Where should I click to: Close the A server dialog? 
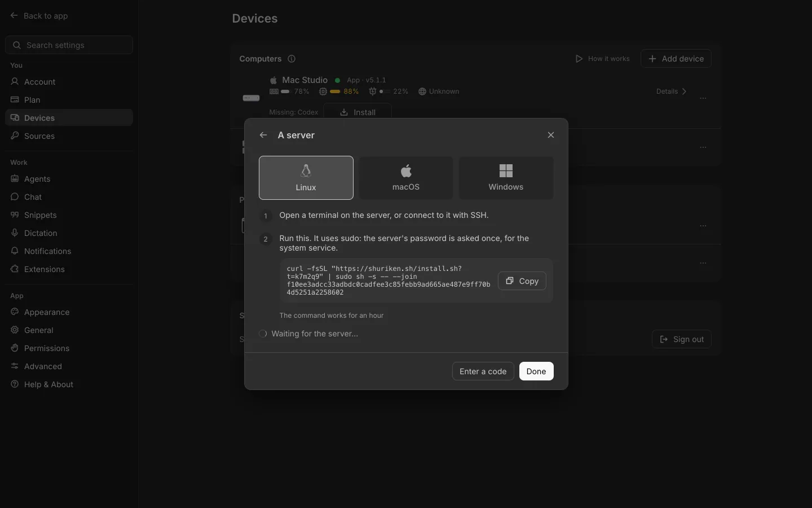pyautogui.click(x=551, y=135)
